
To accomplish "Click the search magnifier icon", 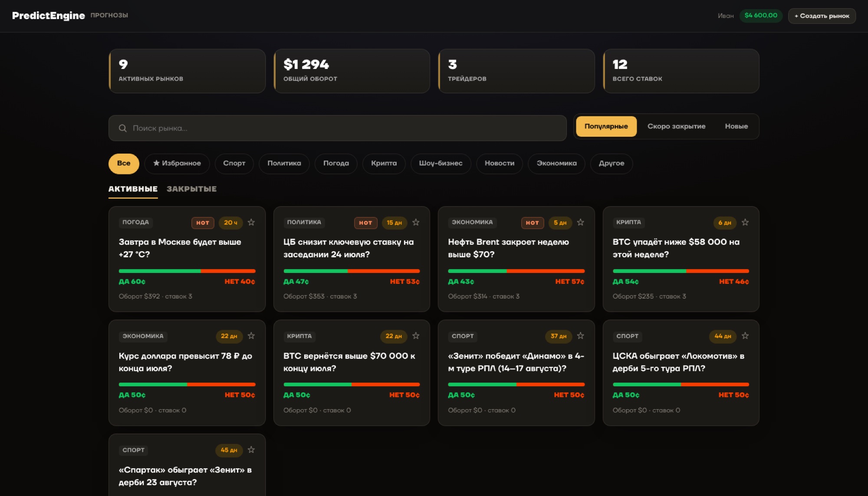I will tap(123, 128).
